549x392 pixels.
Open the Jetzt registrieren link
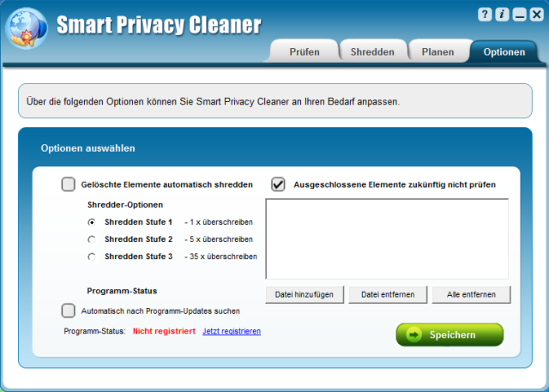[x=232, y=331]
